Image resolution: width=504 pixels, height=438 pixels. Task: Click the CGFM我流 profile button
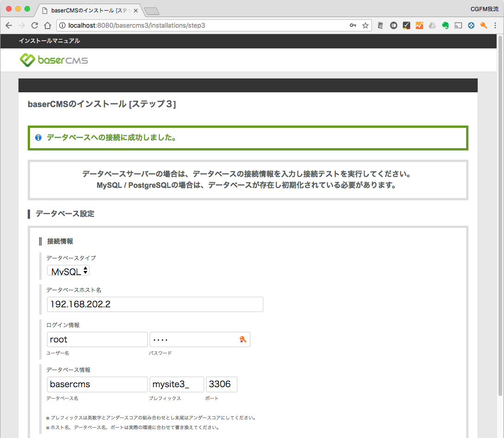[x=485, y=9]
